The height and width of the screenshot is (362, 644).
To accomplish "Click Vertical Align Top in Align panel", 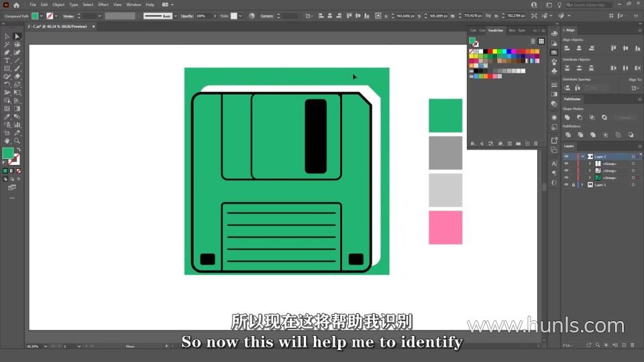I will pos(613,48).
